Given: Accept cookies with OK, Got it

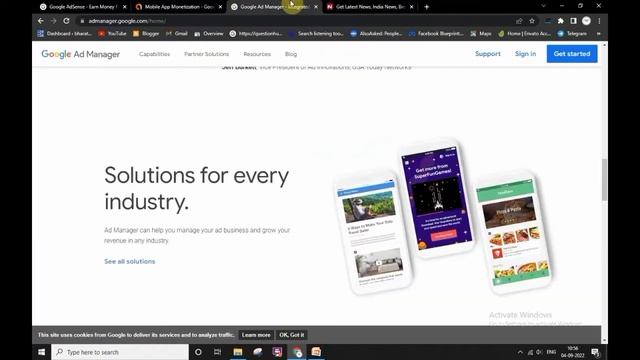Looking at the screenshot, I should click(291, 335).
